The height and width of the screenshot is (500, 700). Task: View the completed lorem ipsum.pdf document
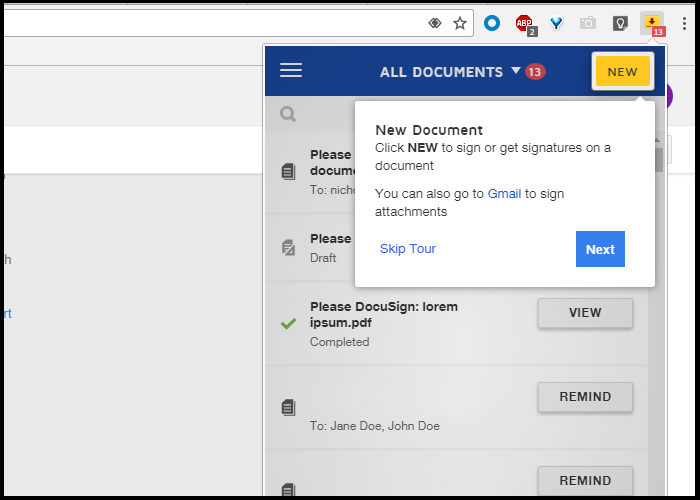click(x=585, y=313)
